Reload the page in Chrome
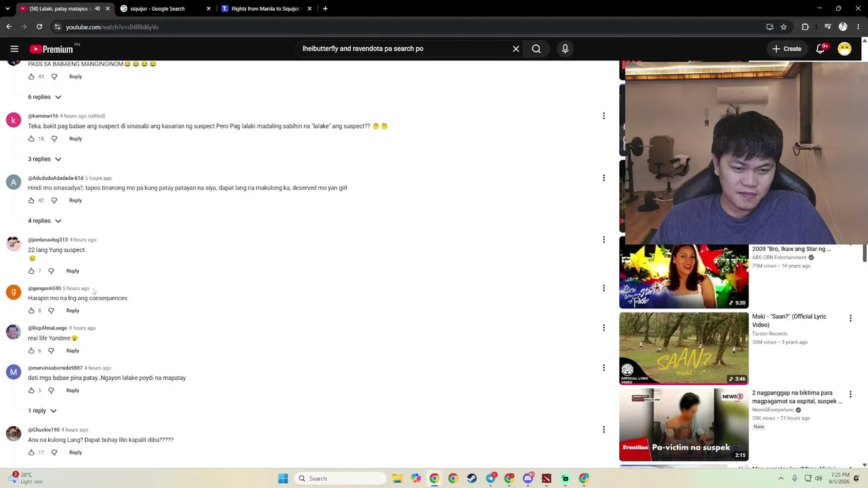868x488 pixels. pos(39,27)
